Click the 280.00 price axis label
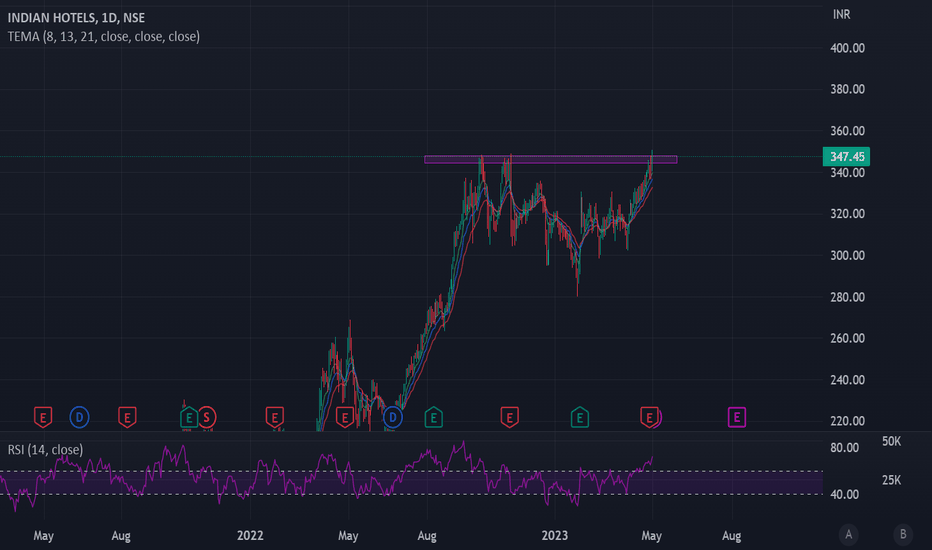 (848, 297)
